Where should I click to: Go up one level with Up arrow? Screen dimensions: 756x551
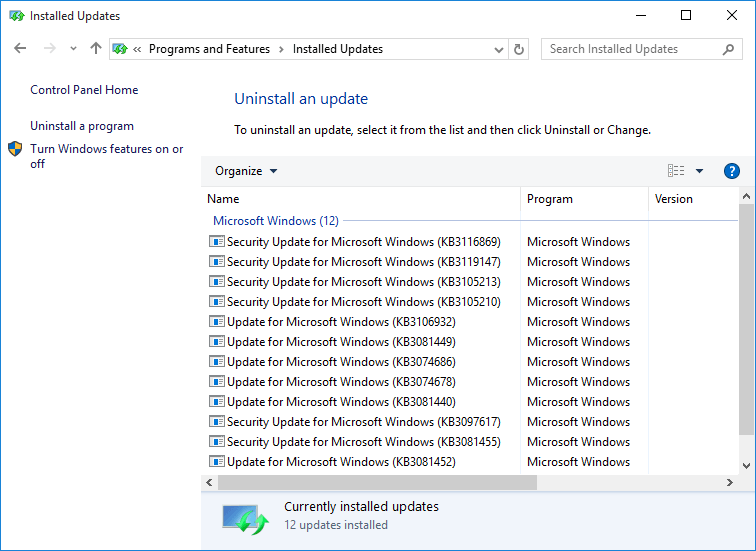[96, 48]
